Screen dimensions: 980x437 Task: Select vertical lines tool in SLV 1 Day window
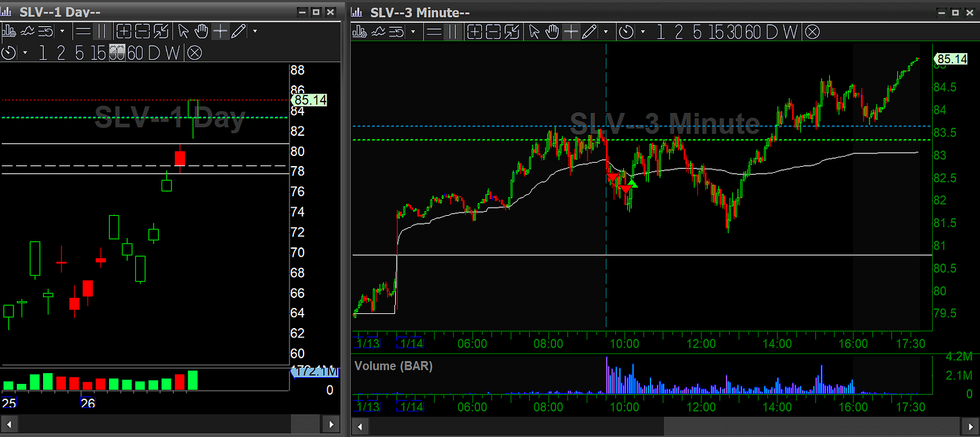(101, 31)
